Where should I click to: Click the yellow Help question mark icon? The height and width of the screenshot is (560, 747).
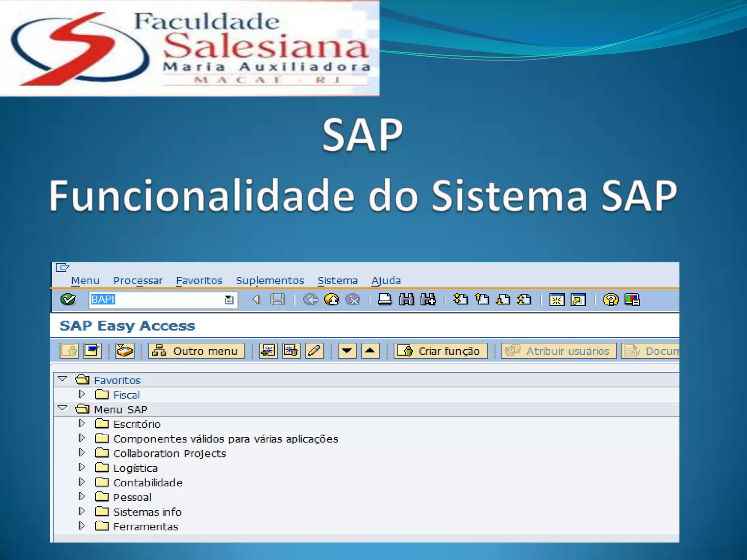[611, 300]
